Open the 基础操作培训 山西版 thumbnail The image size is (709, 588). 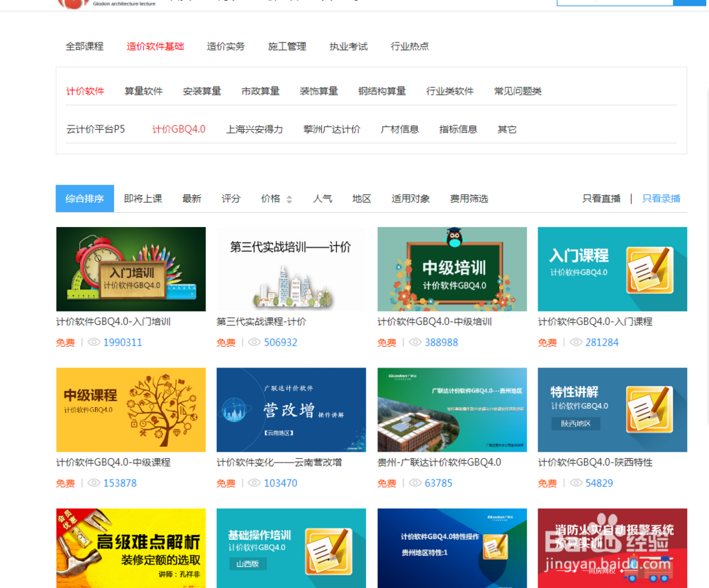click(291, 548)
